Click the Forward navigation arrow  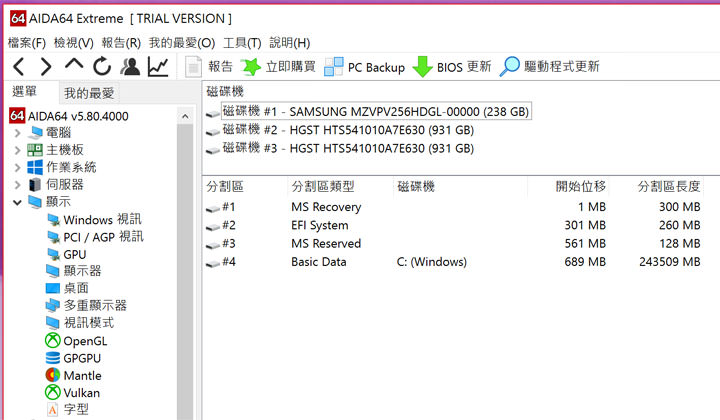(46, 67)
